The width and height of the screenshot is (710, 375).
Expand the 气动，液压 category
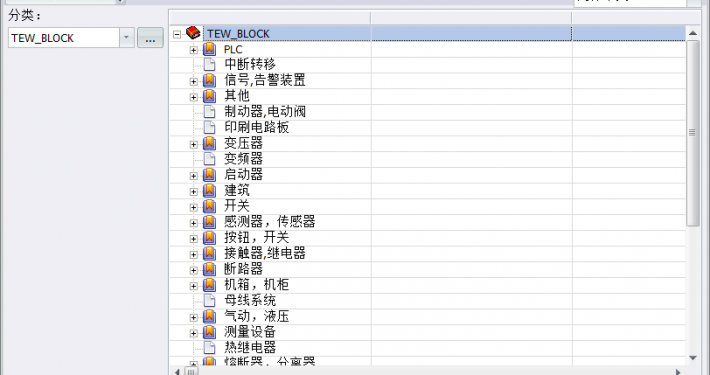pyautogui.click(x=193, y=317)
